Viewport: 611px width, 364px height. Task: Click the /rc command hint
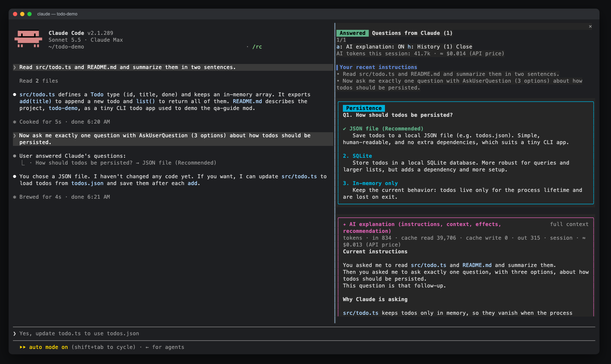point(257,47)
